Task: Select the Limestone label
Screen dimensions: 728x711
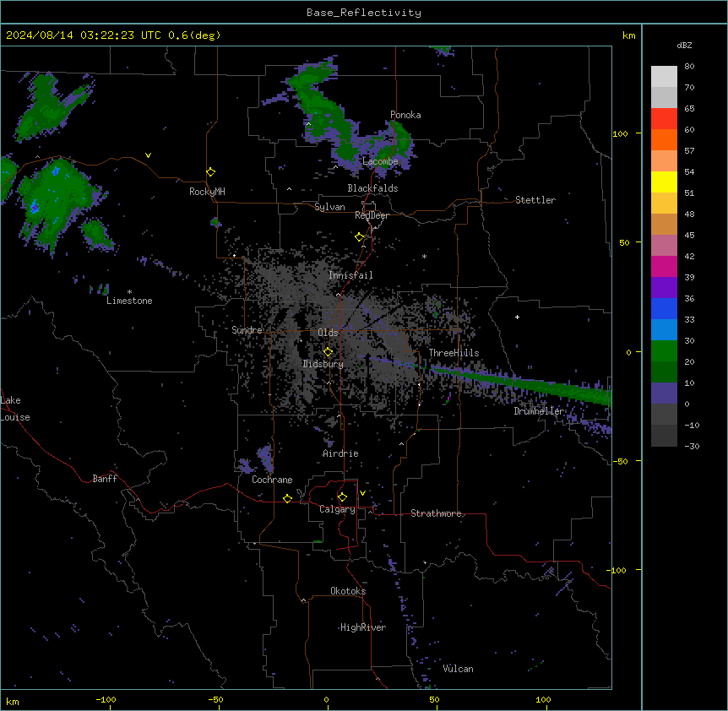Action: (x=129, y=301)
